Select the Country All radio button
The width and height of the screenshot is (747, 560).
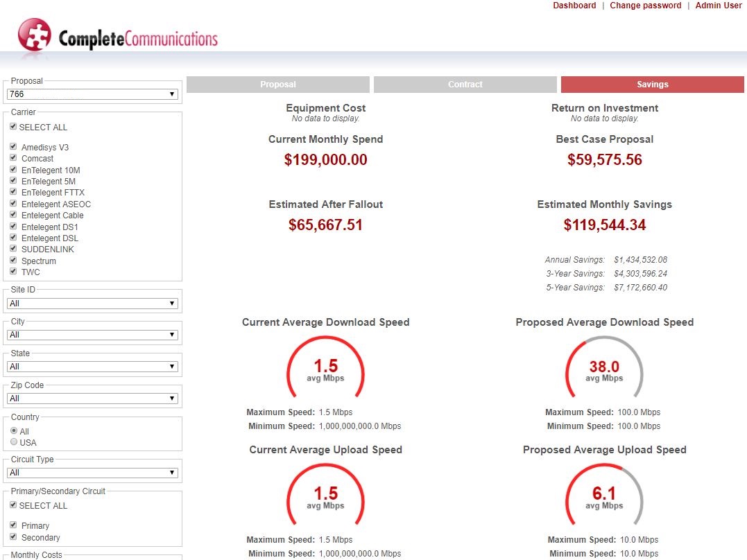tap(14, 430)
